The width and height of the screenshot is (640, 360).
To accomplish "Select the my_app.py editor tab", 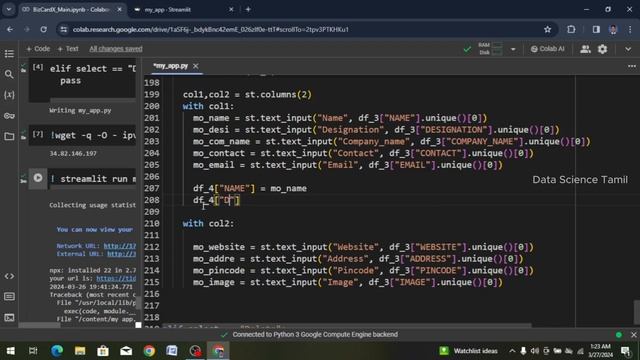I will [171, 66].
